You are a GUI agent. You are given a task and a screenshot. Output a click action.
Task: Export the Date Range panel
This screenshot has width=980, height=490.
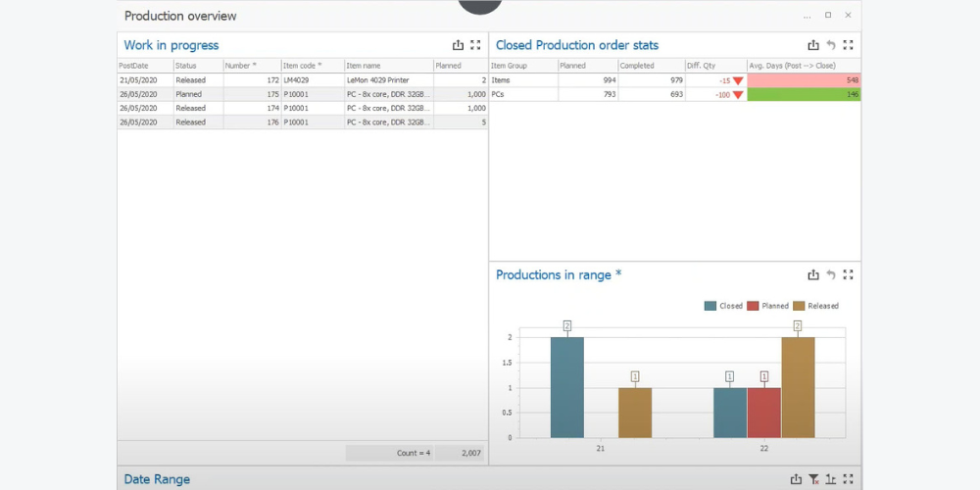[796, 479]
